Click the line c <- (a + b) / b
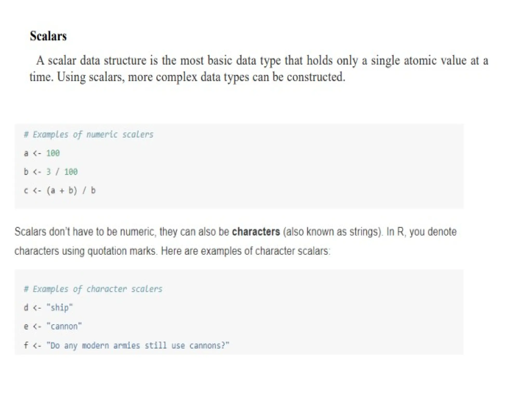Screen dimensions: 532x399 pos(60,190)
